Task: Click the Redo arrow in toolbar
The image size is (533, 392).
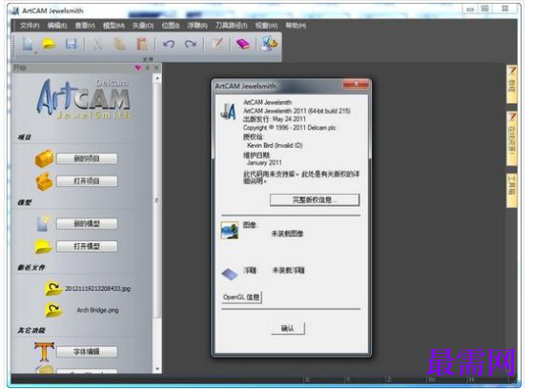Action: 191,44
